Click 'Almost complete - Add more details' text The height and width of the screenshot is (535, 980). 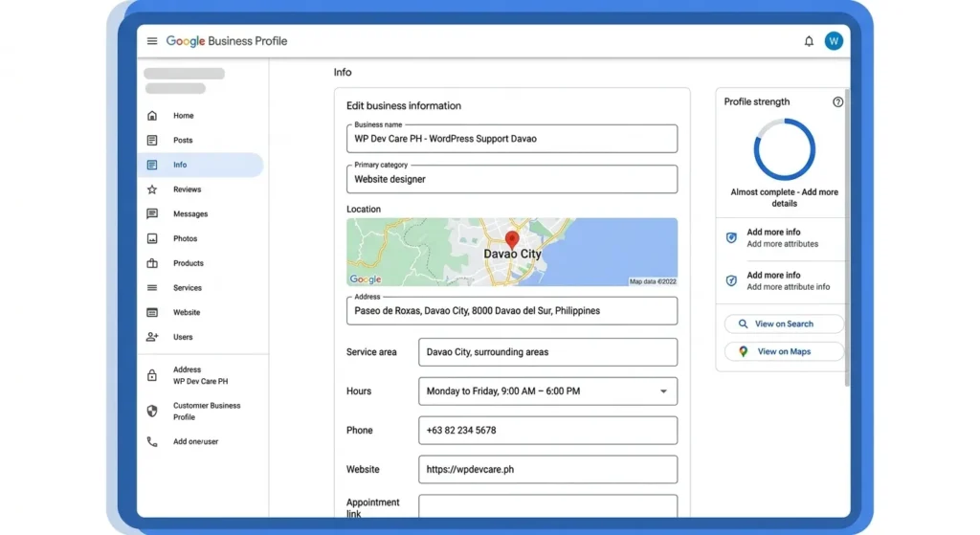[784, 197]
